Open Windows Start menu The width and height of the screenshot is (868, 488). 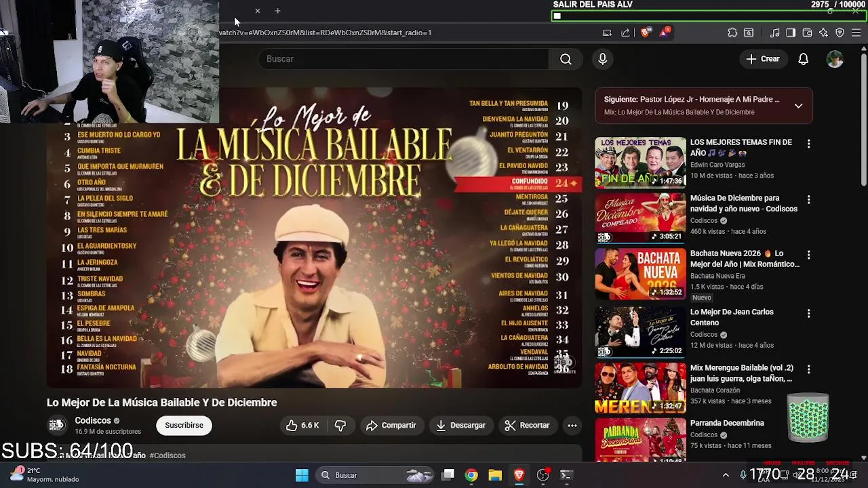tap(302, 475)
